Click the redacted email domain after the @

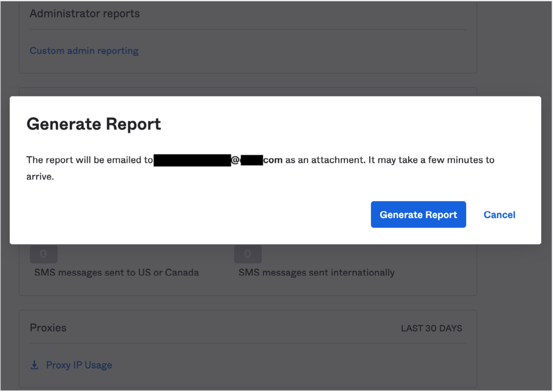coord(252,160)
